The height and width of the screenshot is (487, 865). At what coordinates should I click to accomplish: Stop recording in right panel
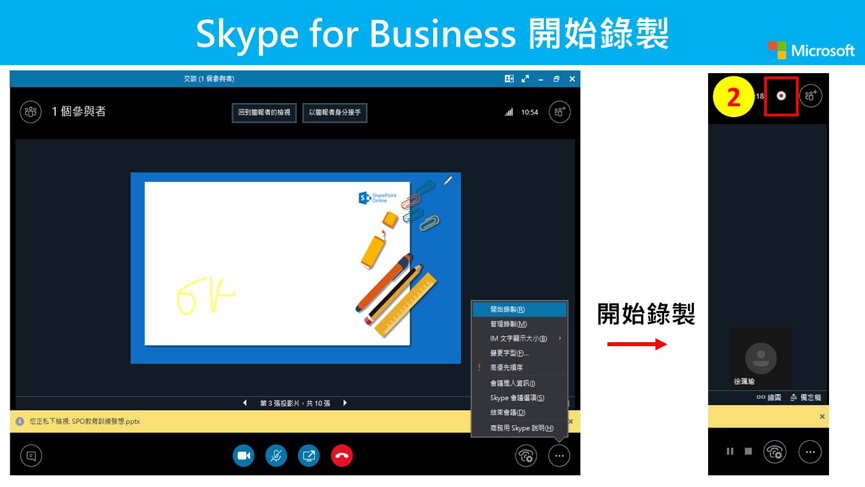pos(748,451)
